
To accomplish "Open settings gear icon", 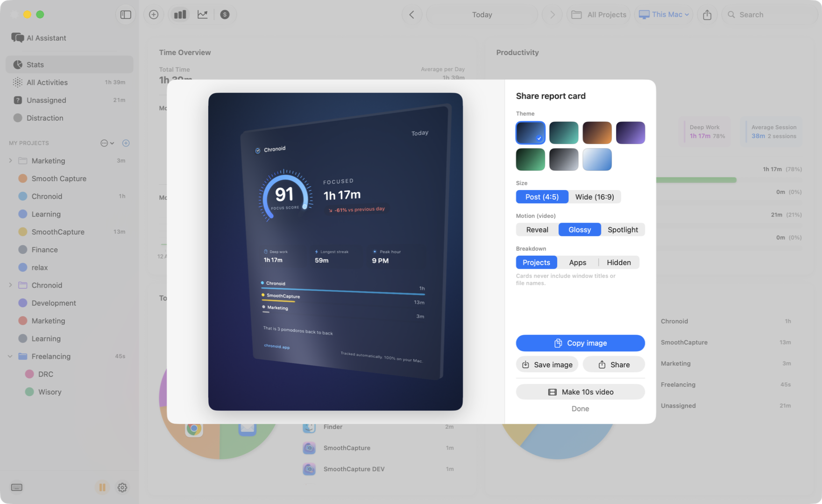I will point(122,487).
